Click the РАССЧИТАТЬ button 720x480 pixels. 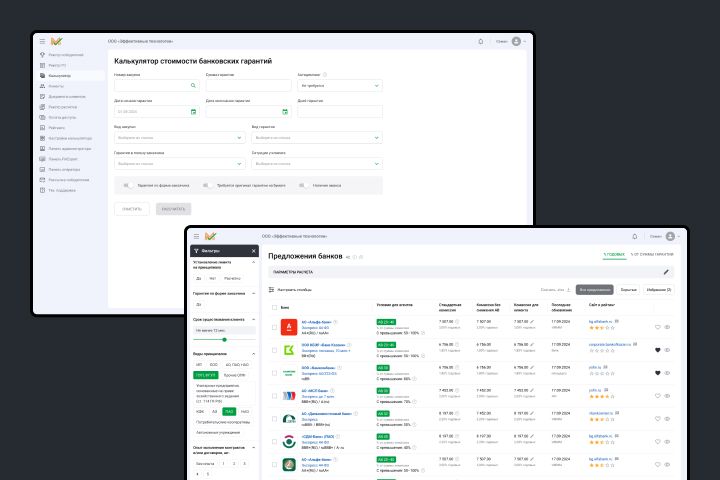174,209
